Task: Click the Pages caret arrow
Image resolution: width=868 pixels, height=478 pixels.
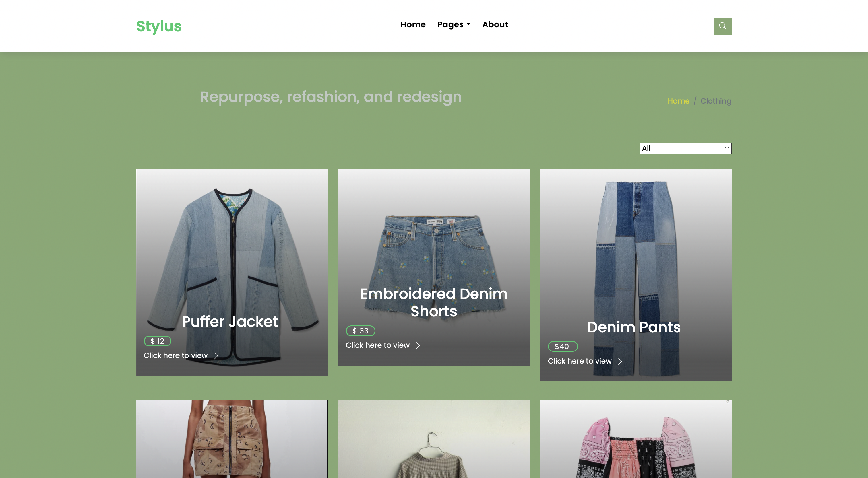Action: pos(468,24)
